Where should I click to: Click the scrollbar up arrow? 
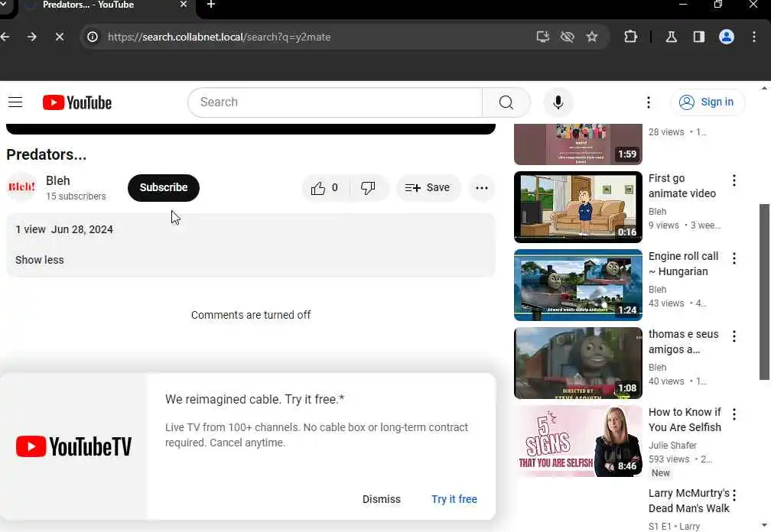pyautogui.click(x=764, y=89)
